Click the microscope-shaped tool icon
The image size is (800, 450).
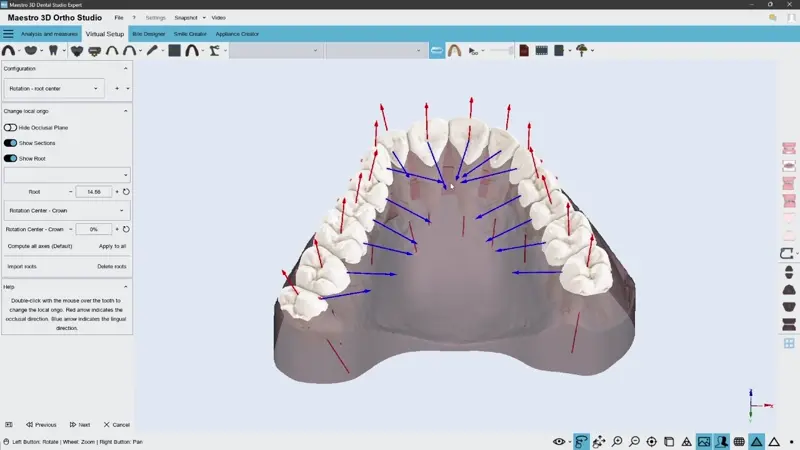click(215, 51)
